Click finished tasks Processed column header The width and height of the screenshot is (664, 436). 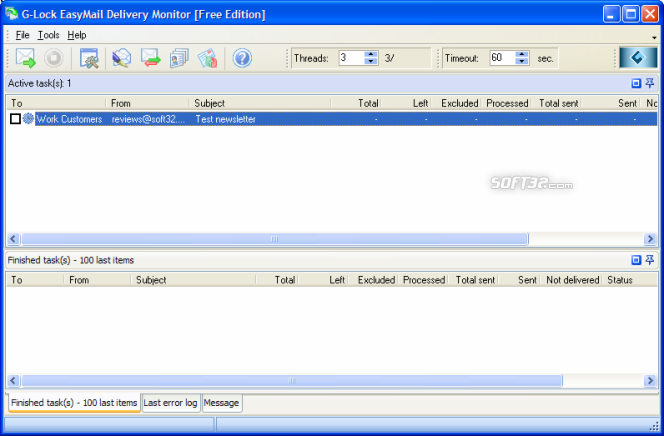423,280
